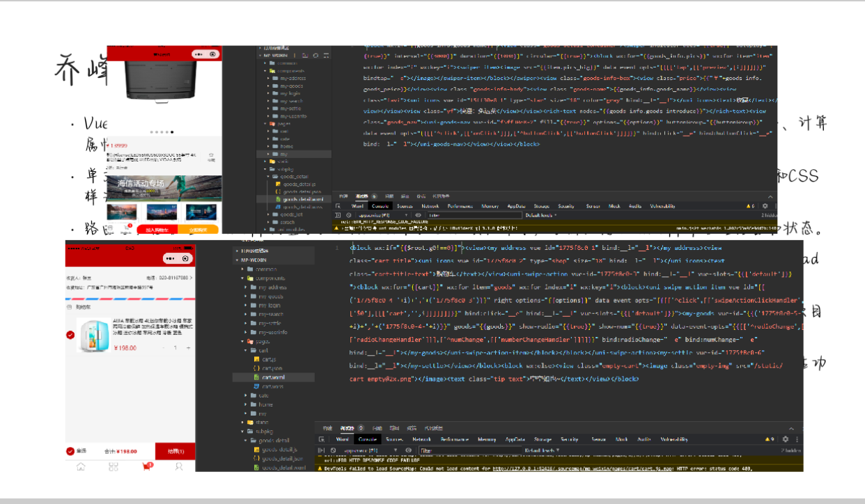Open the Default levels dropdown in lower console

[x=542, y=450]
